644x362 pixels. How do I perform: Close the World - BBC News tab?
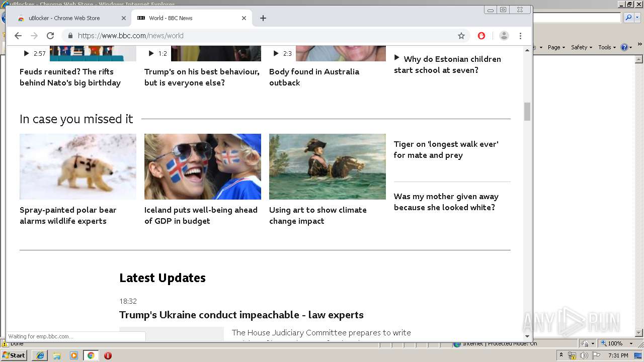tap(244, 18)
